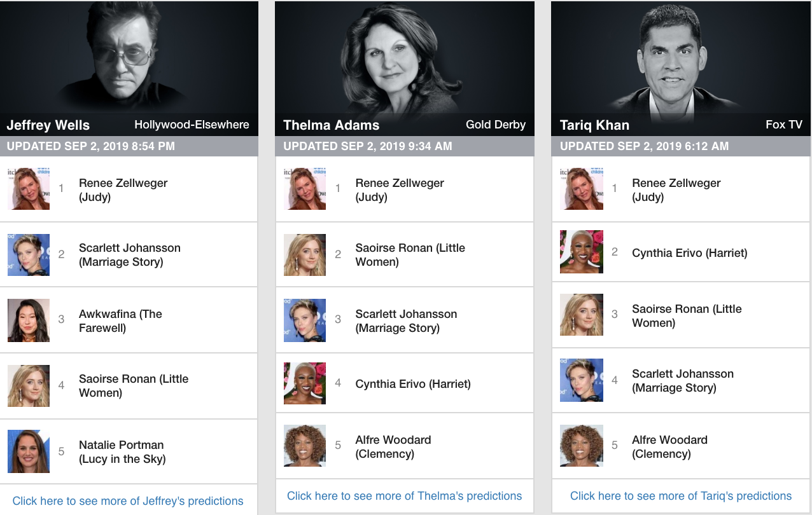The width and height of the screenshot is (812, 515).
Task: Select the Hollywood-Elsewhere outlet label
Action: (192, 125)
